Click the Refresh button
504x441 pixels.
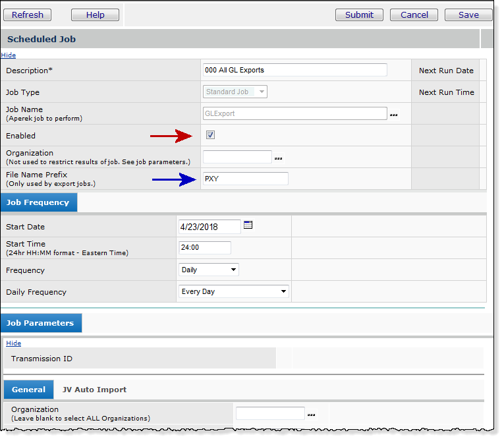[28, 15]
